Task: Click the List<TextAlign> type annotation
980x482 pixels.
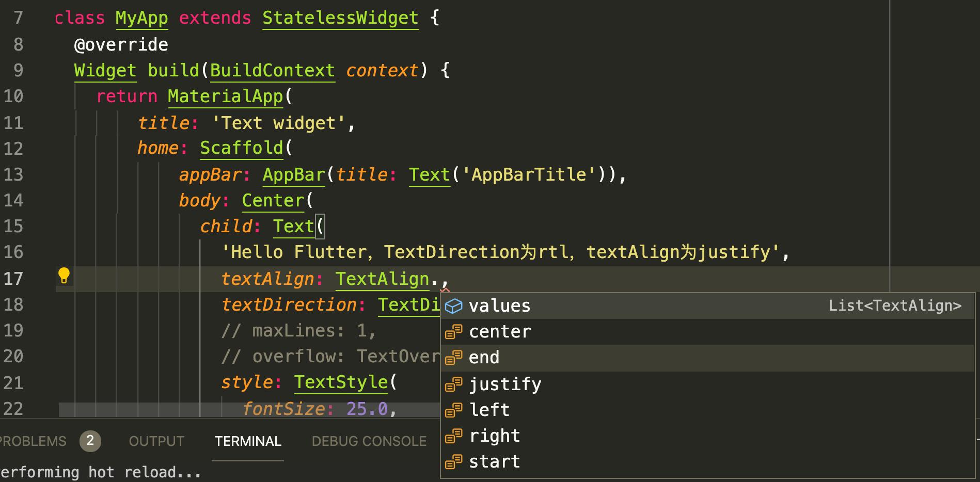Action: 896,306
